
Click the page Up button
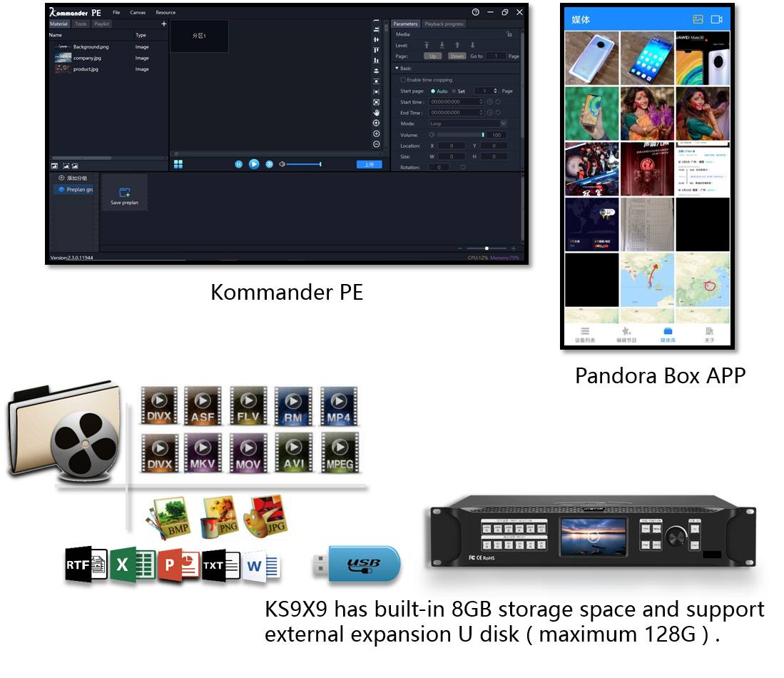click(x=432, y=56)
